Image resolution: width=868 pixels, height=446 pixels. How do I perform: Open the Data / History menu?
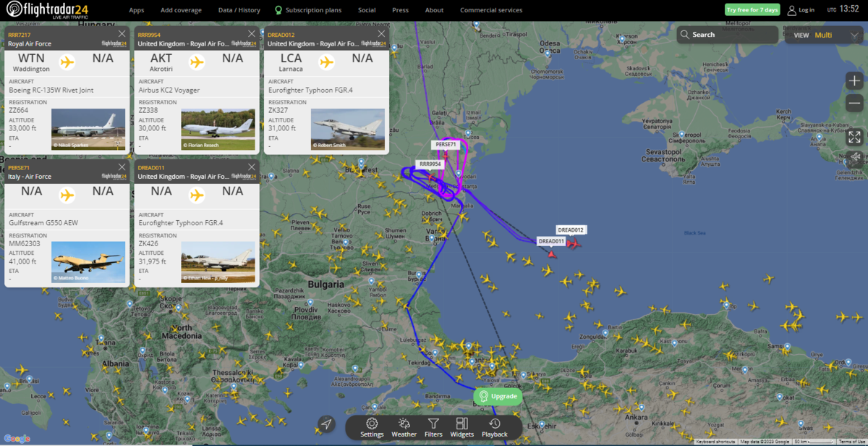(x=239, y=10)
